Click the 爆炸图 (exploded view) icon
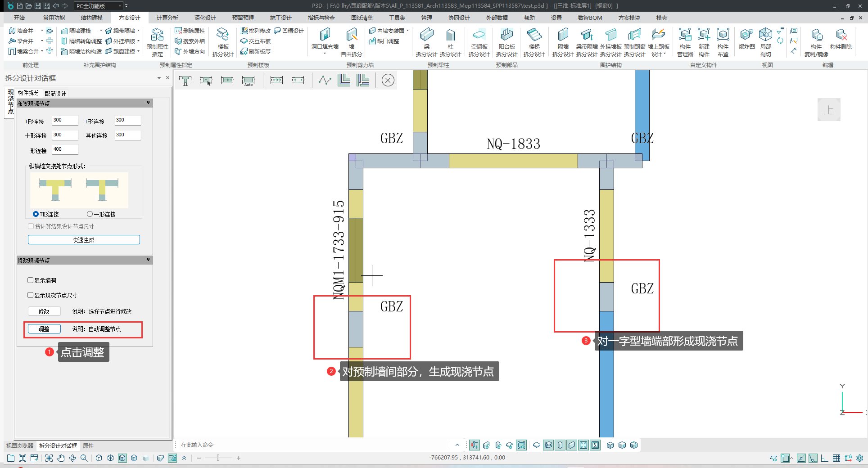868x468 pixels. coord(746,39)
